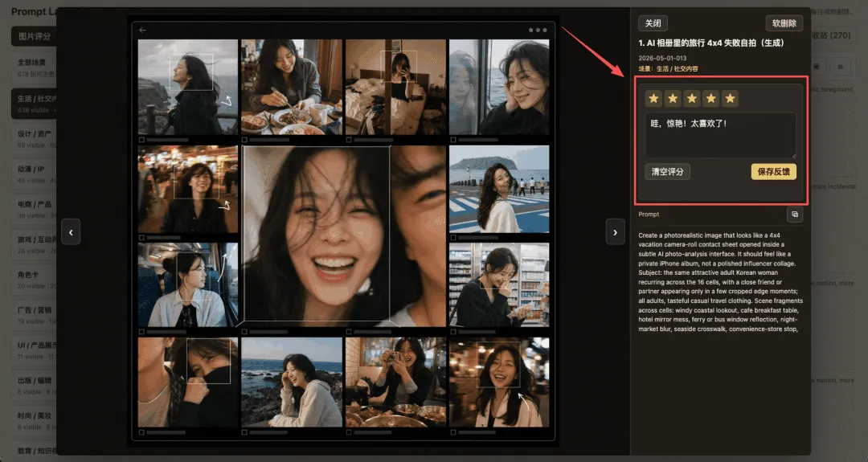Select the 生活 / 社交内容 category in the sidebar
Viewport: 868px width, 462px height.
coord(35,104)
